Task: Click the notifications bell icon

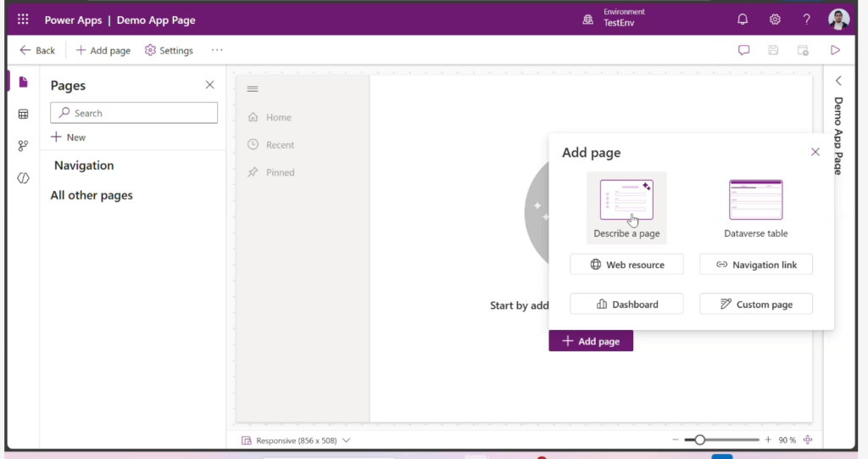Action: [x=743, y=20]
